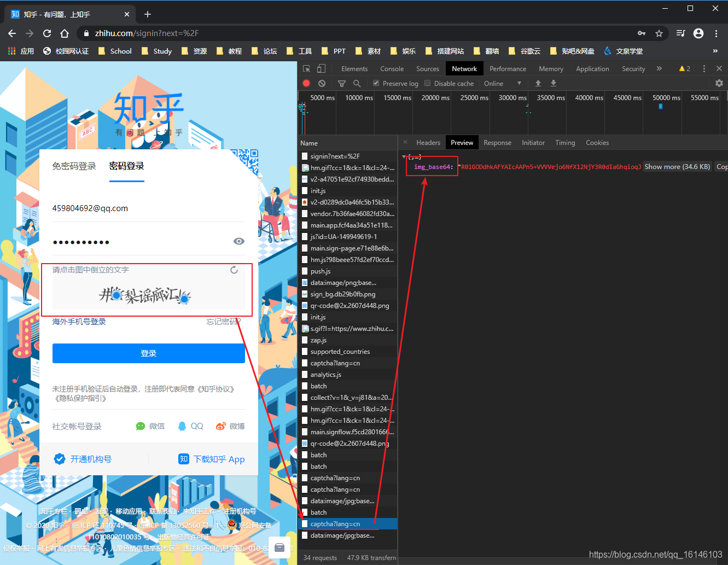The image size is (728, 565).
Task: Close the 知乎 browser tab
Action: pyautogui.click(x=127, y=14)
